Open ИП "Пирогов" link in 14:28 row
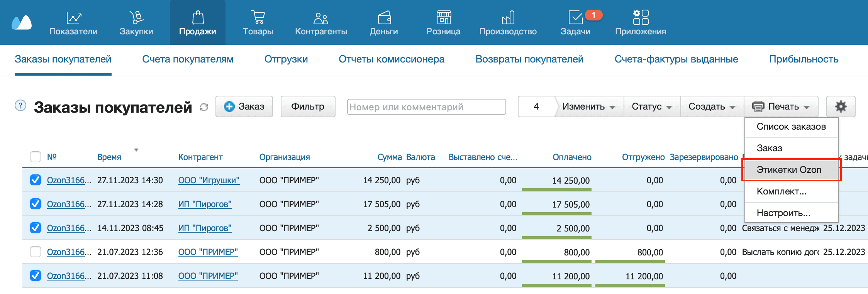The image size is (868, 294). pyautogui.click(x=205, y=204)
